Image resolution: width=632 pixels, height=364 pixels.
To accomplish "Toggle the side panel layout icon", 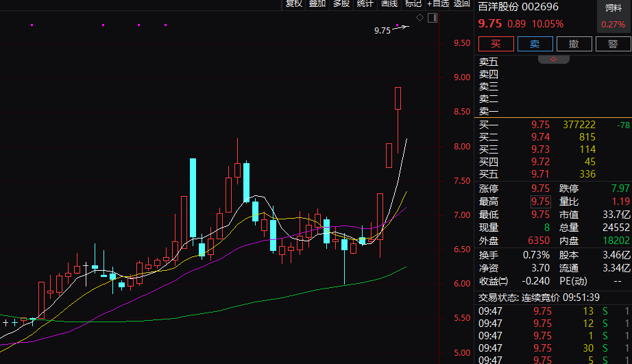I will point(433,18).
